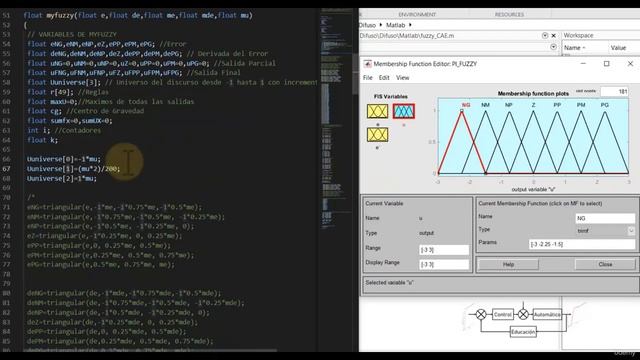The width and height of the screenshot is (640, 360).
Task: Click the Workspace panel title
Action: tap(578, 36)
